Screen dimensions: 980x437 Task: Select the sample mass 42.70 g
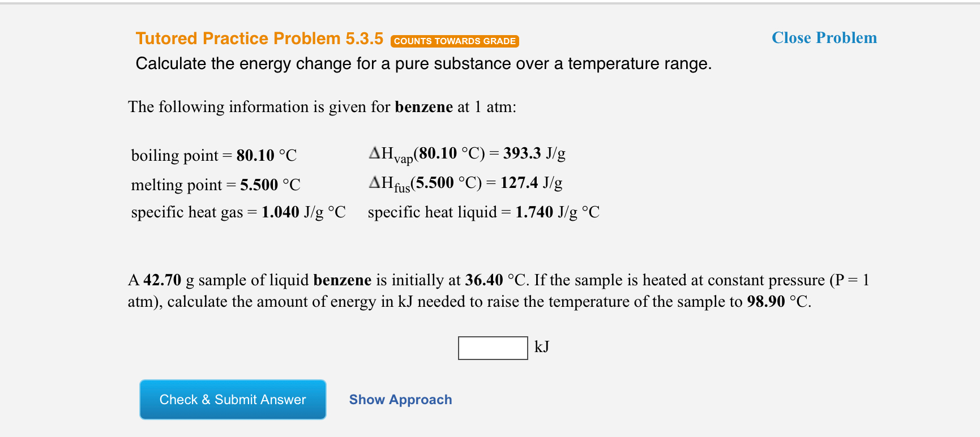click(x=162, y=280)
